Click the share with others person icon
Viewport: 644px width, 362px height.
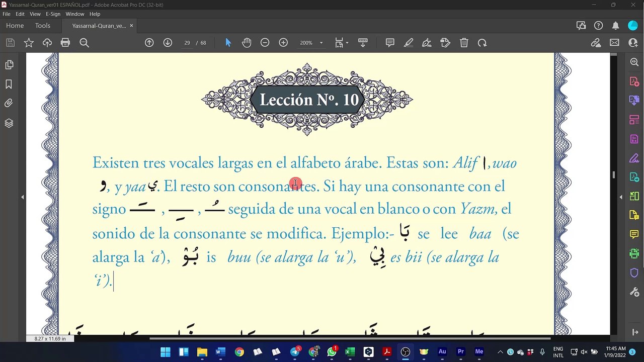(x=633, y=43)
